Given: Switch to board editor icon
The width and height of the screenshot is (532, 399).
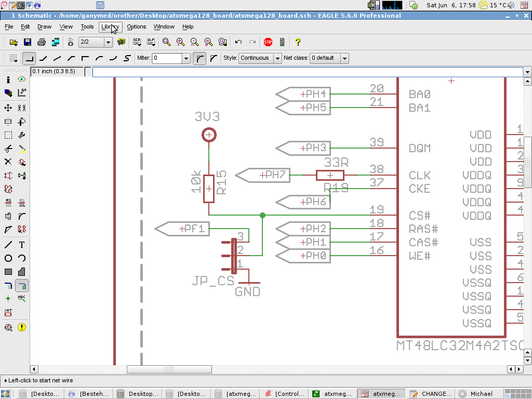Looking at the screenshot, I should coord(71,42).
